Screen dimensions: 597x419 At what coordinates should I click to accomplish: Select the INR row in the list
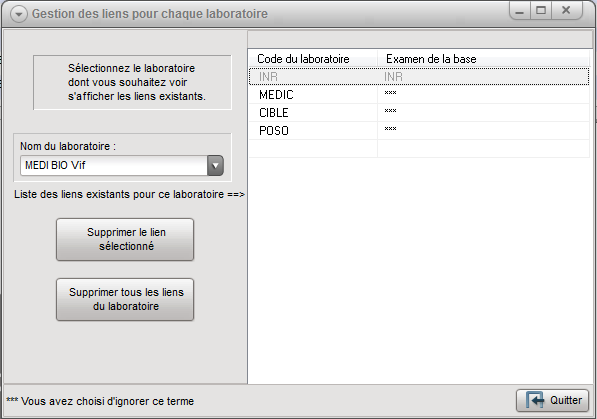[419, 77]
